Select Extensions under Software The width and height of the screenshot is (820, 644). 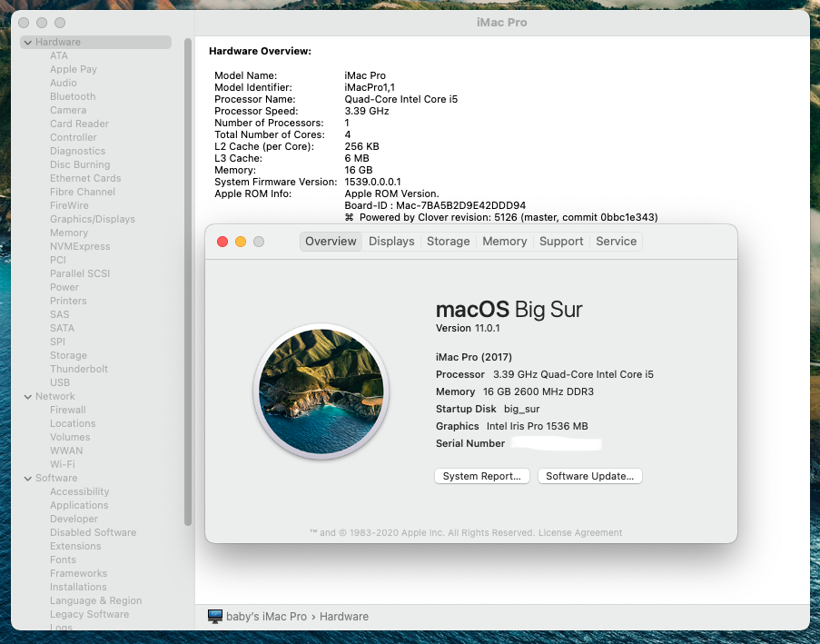click(75, 546)
